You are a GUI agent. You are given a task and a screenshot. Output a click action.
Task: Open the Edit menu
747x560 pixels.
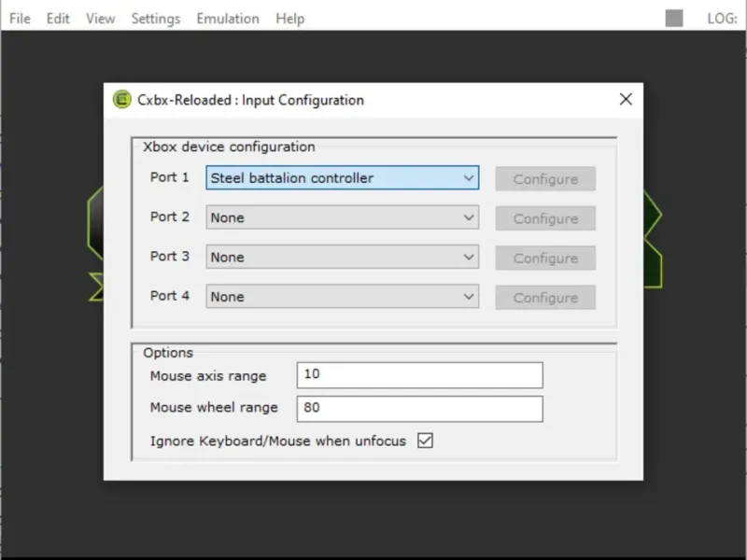[58, 19]
